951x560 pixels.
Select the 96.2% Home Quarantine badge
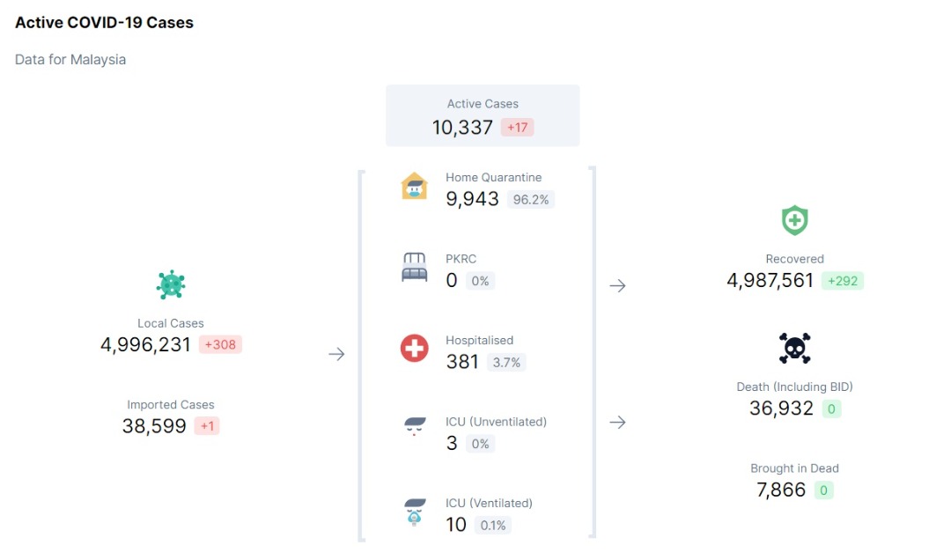pyautogui.click(x=531, y=200)
